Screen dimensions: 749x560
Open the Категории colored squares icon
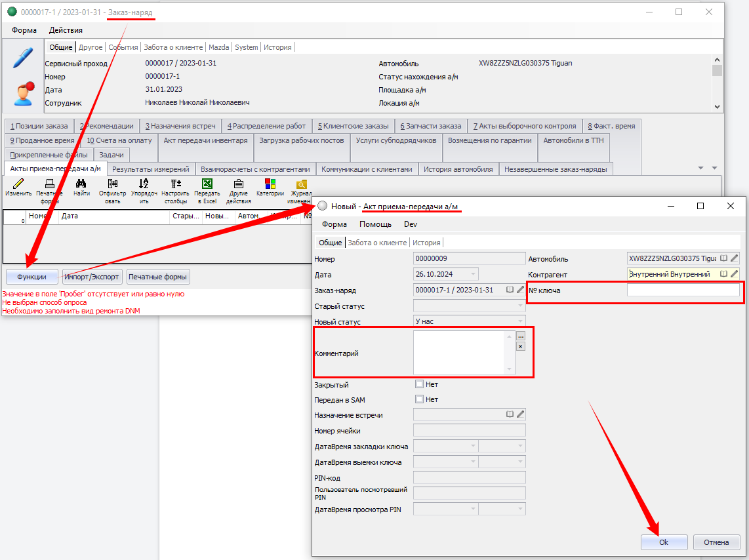click(x=270, y=185)
